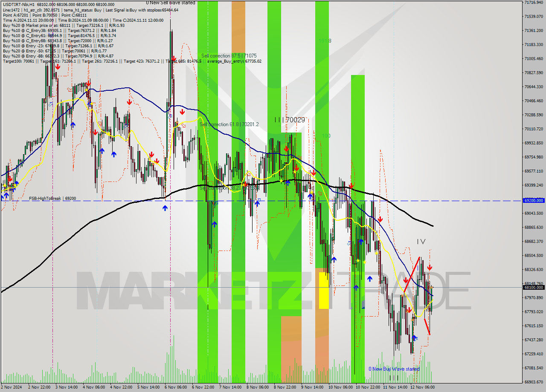Image resolution: width=546 pixels, height=392 pixels.
Task: Click the 'Buy %20 @ Entry -88' line
Action: point(58,56)
